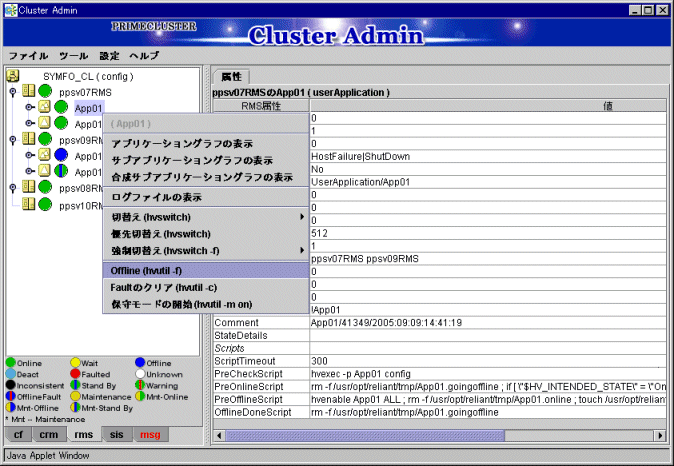
Task: Switch to the red msg tab
Action: click(150, 435)
